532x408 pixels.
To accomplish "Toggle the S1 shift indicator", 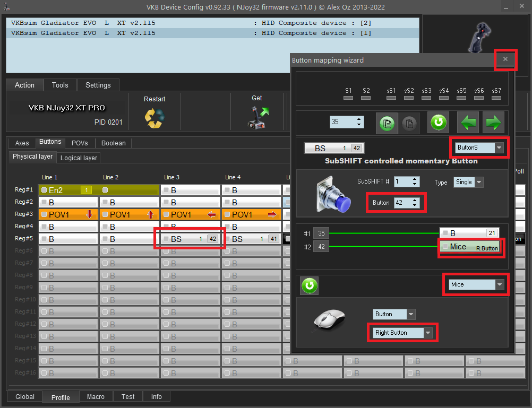I will pyautogui.click(x=348, y=98).
